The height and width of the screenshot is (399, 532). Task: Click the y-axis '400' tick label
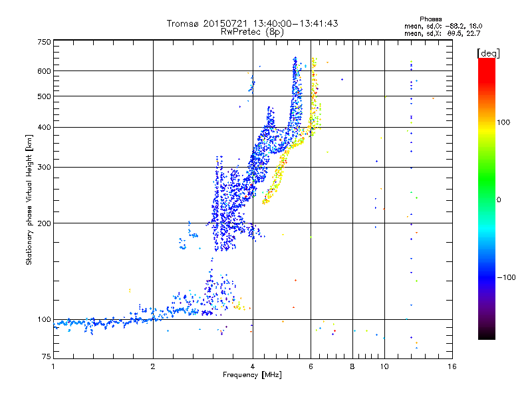pos(44,128)
